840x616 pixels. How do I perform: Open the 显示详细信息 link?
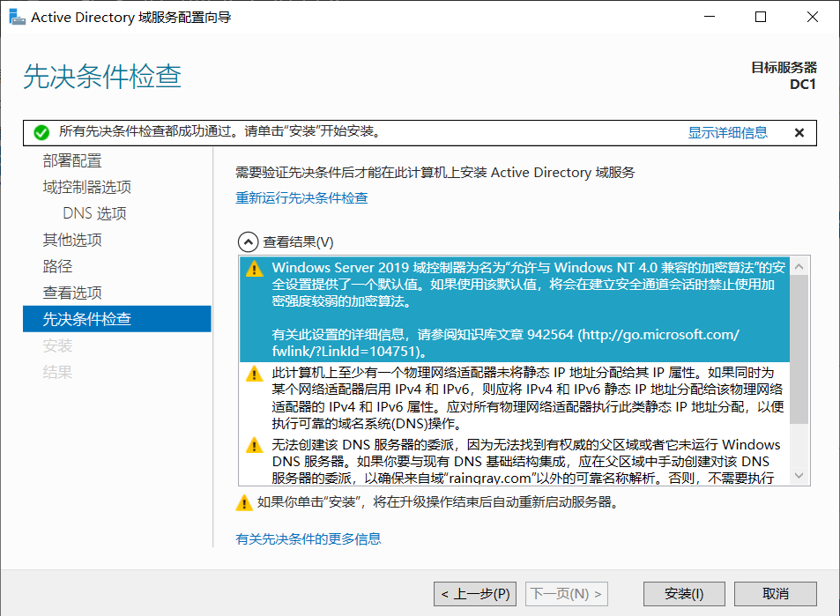click(x=727, y=133)
